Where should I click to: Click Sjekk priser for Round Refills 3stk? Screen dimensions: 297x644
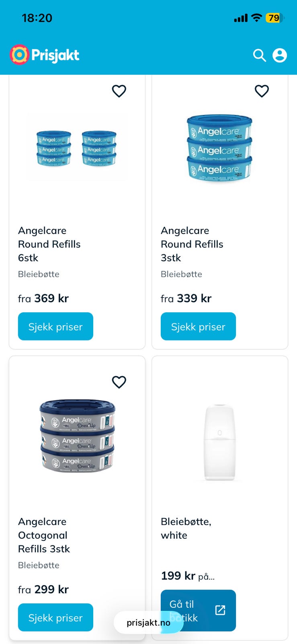(x=198, y=326)
